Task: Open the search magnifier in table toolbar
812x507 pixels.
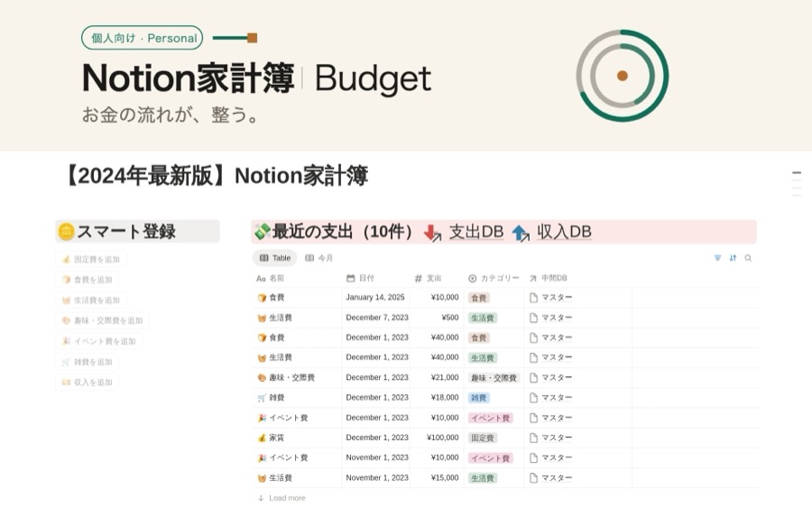Action: click(748, 258)
